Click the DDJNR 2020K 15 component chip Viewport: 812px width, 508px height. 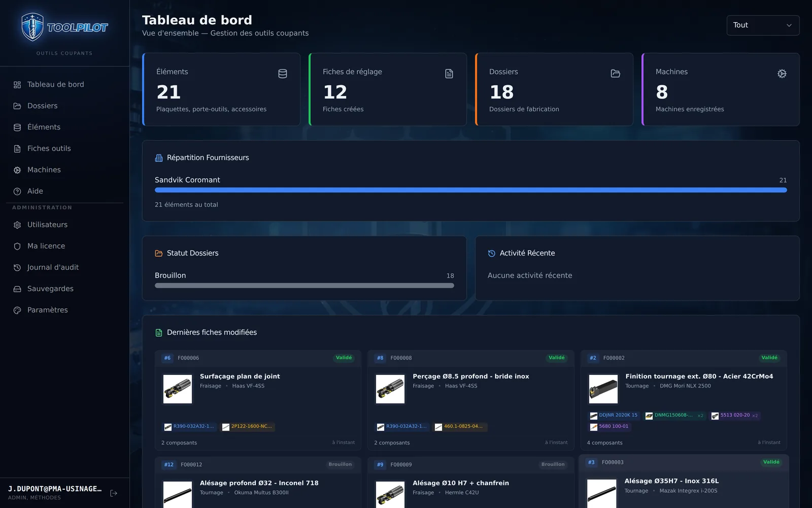[x=614, y=416]
